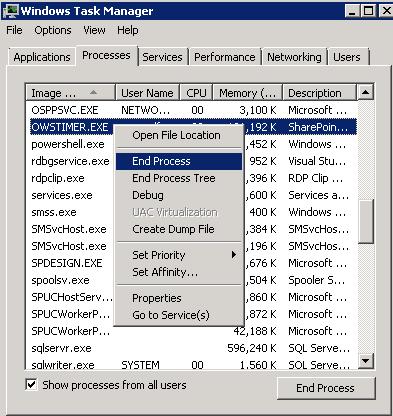This screenshot has width=393, height=416.
Task: Click the Task Manager title bar icon
Action: tap(10, 11)
